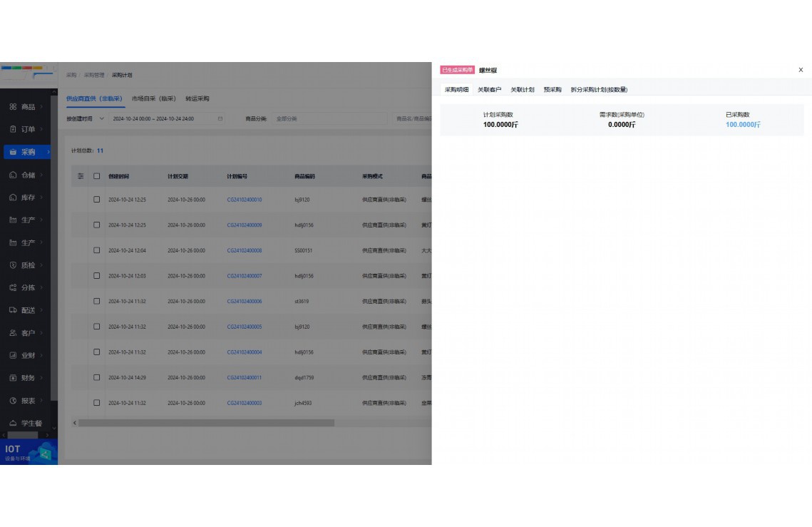This screenshot has width=812, height=527.
Task: Click the table's horizontal scrollbar
Action: click(207, 423)
